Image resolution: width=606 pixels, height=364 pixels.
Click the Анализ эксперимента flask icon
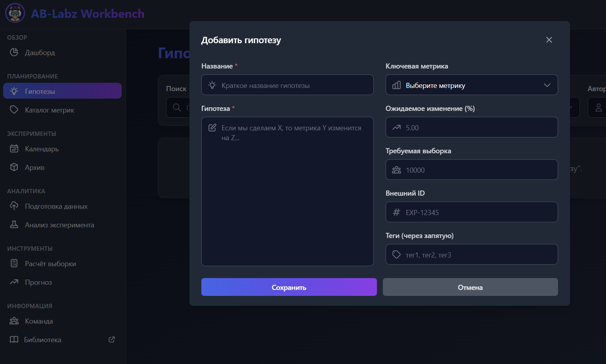pyautogui.click(x=14, y=225)
